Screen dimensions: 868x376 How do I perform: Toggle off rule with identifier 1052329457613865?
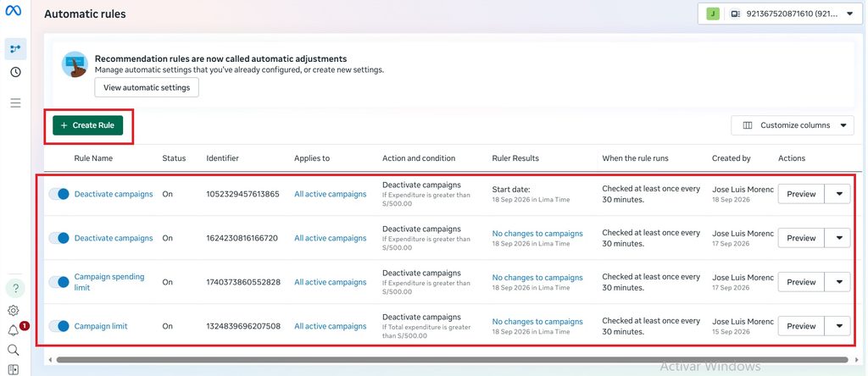58,194
